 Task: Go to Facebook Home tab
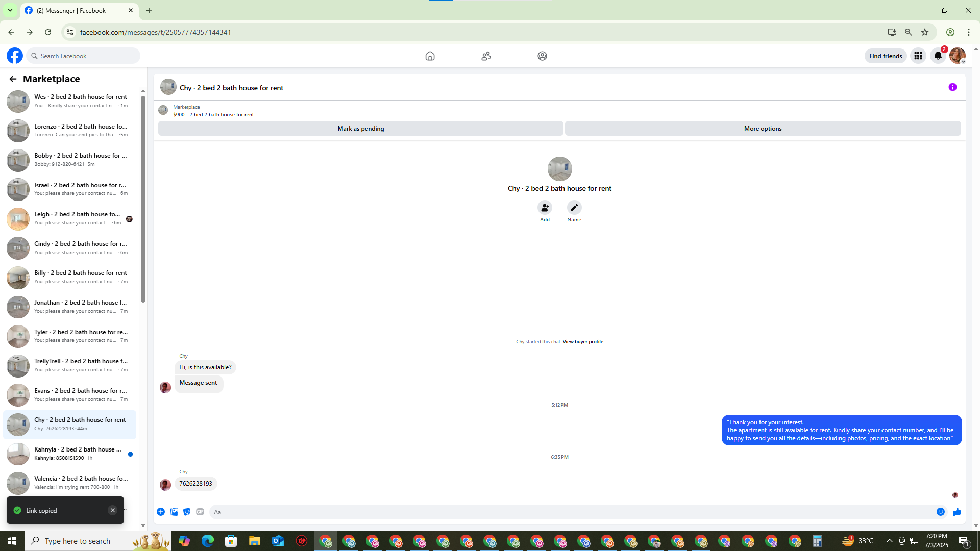pos(430,56)
